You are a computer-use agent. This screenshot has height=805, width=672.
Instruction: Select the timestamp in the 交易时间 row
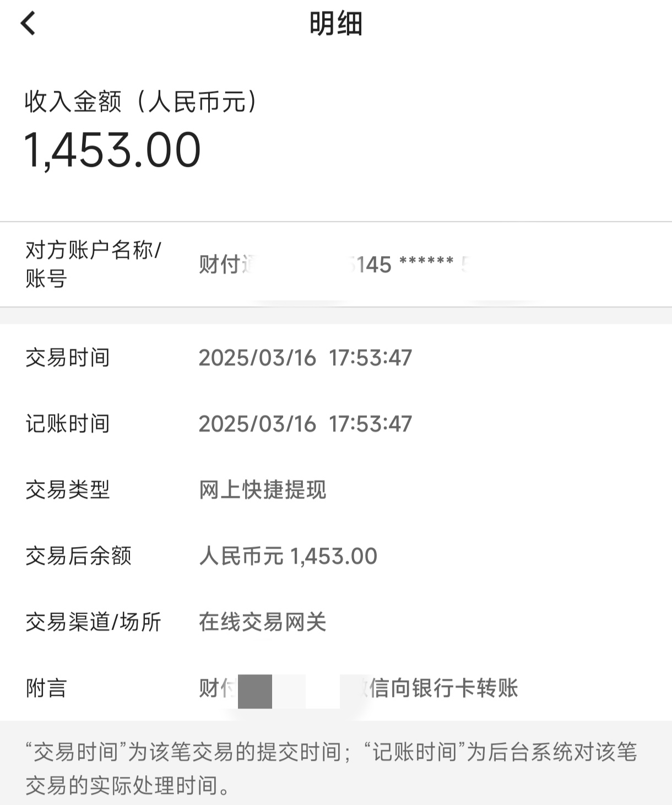click(x=305, y=358)
